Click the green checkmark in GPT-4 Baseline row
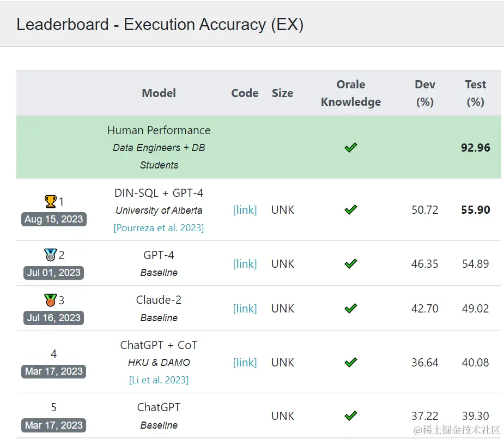The height and width of the screenshot is (439, 504). pos(351,263)
